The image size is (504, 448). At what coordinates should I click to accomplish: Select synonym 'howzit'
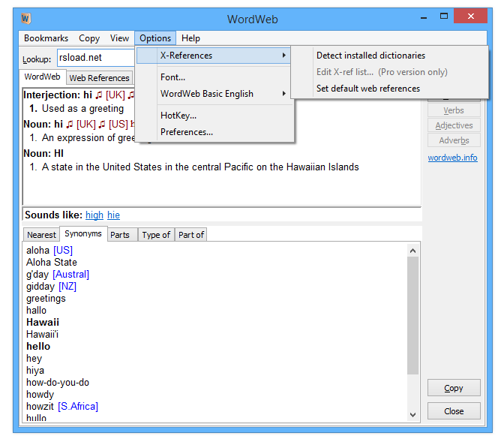(40, 407)
